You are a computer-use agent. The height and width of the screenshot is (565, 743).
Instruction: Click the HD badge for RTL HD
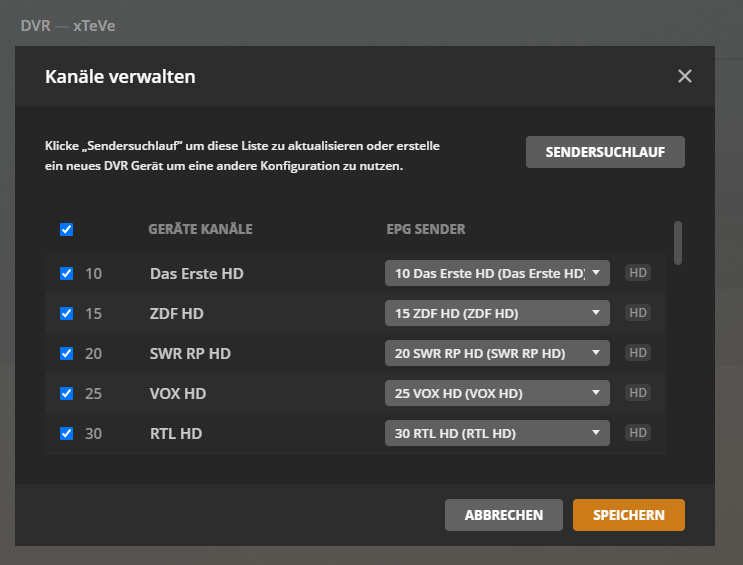(637, 433)
